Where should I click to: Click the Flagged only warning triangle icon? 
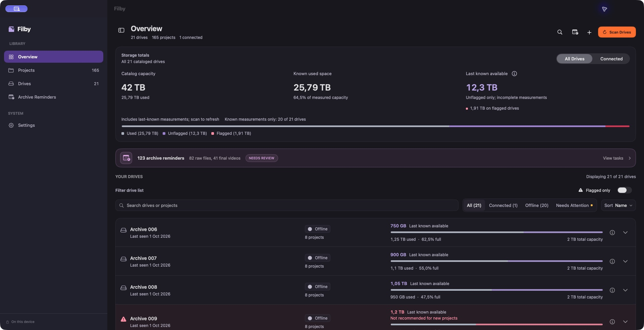tap(581, 190)
